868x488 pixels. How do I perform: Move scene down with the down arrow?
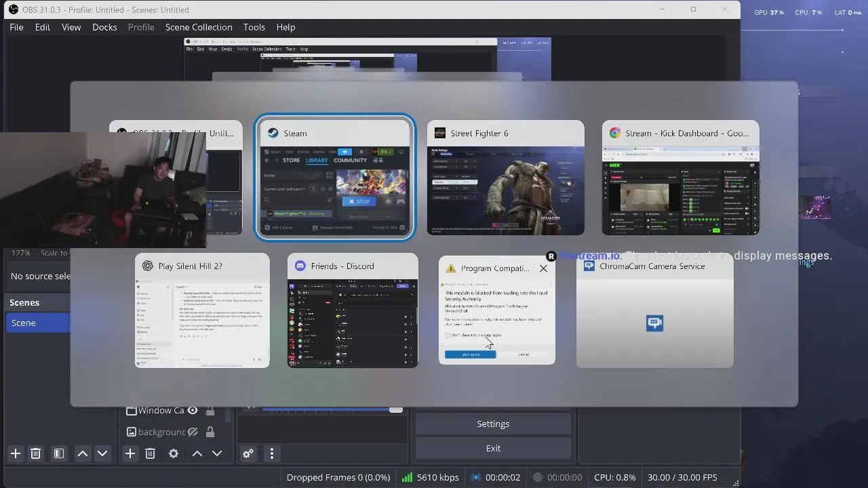pyautogui.click(x=102, y=453)
